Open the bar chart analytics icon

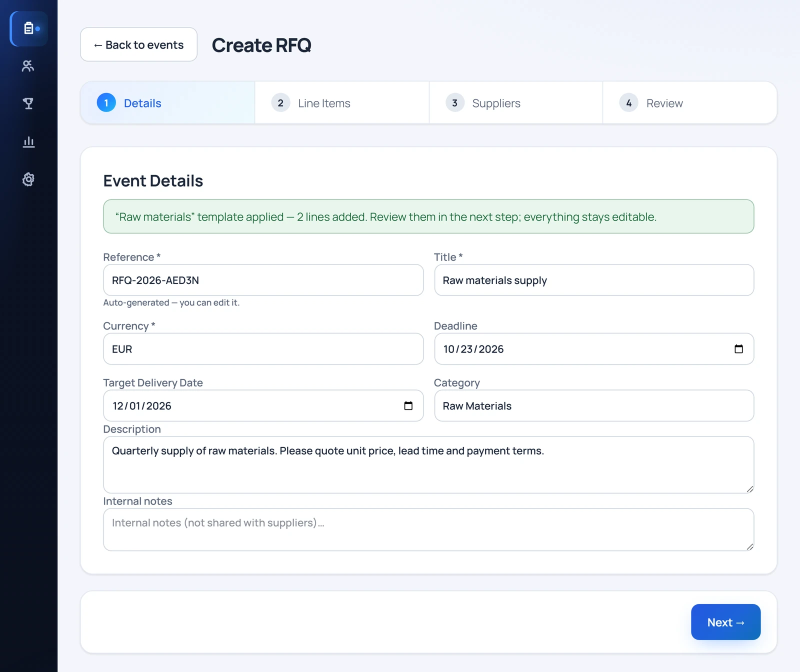tap(28, 141)
